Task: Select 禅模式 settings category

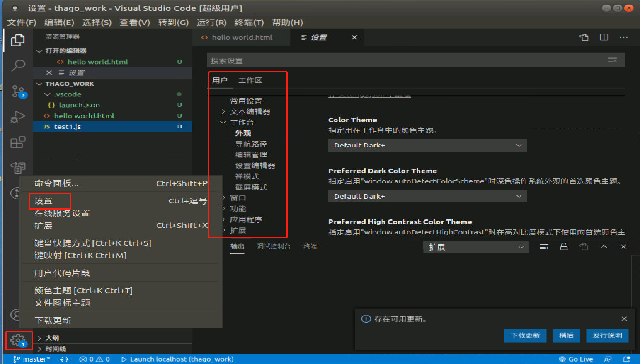Action: coord(247,176)
